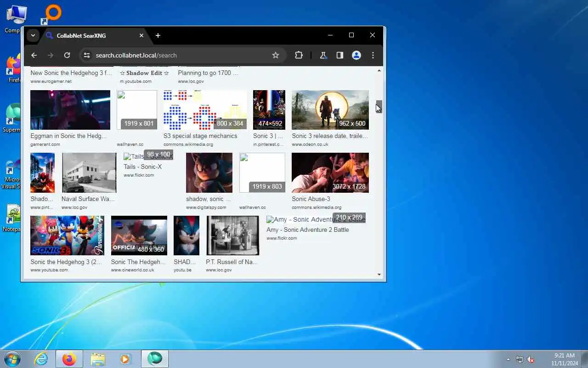Launch Internet Explorer from taskbar
The image size is (588, 368).
click(41, 359)
